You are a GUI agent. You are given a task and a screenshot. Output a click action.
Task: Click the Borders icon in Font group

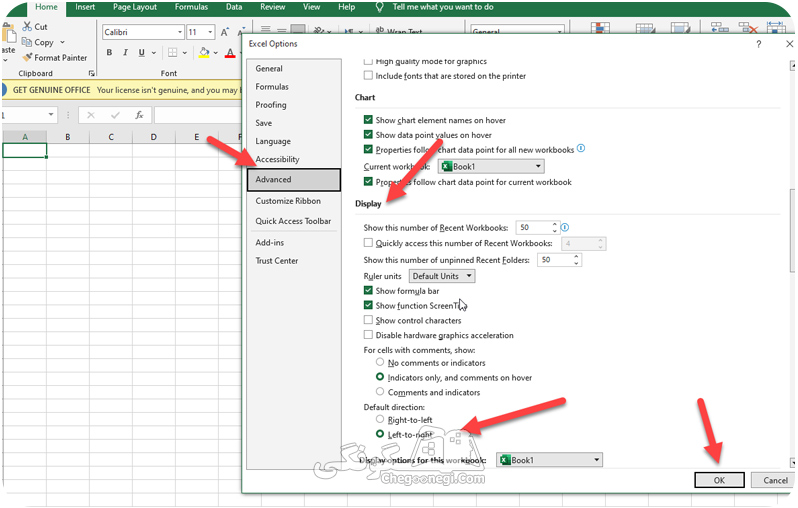tap(173, 52)
